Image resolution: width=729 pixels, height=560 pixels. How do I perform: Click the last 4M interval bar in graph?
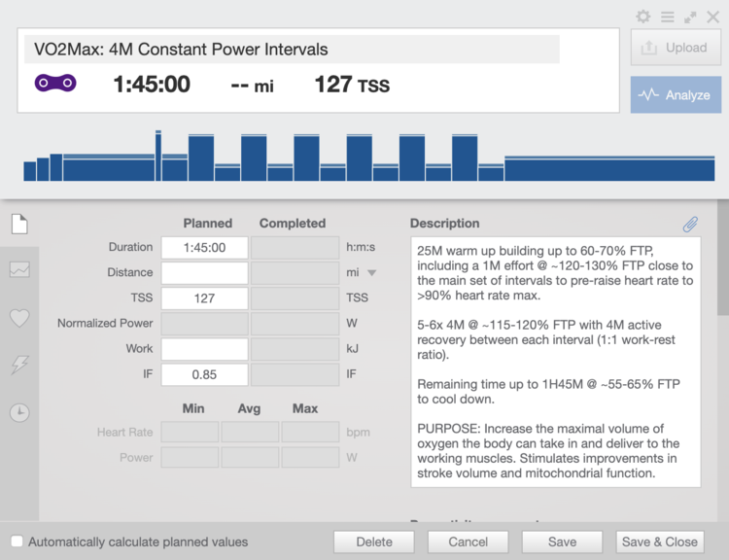465,157
